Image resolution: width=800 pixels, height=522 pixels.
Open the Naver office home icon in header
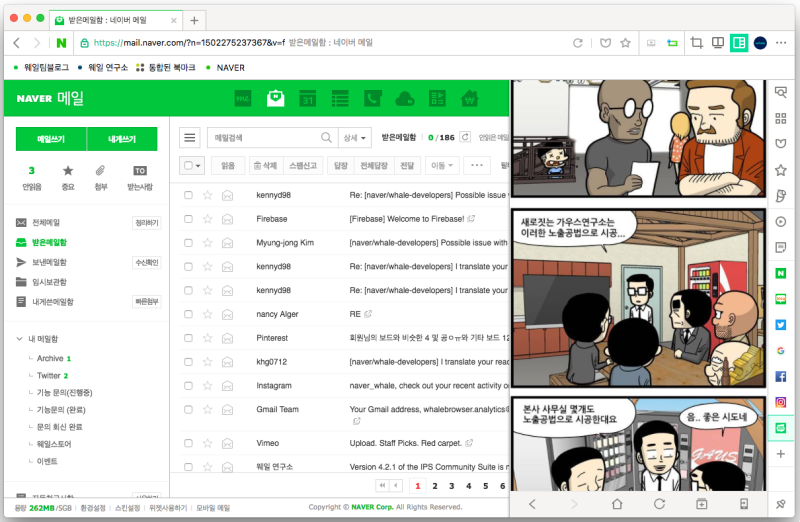click(469, 98)
